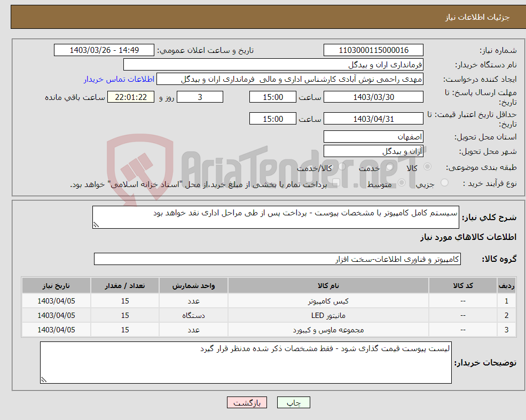Click the delivery city field آران و بیدگل
Viewport: 526px width, 420px height.
(373, 151)
